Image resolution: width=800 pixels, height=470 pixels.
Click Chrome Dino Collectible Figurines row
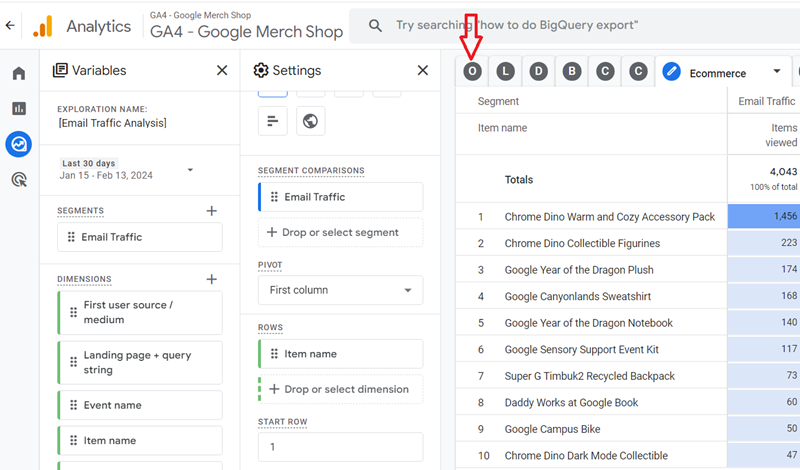pyautogui.click(x=582, y=243)
